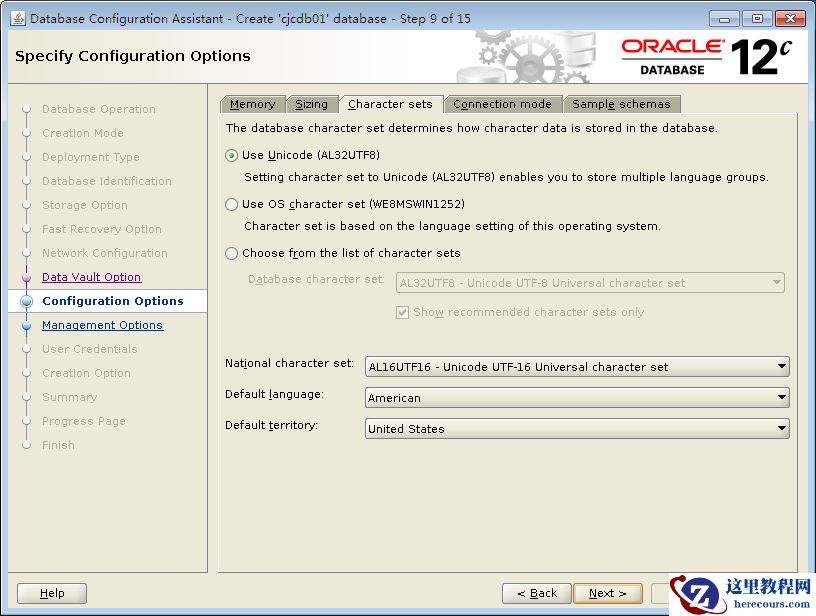The width and height of the screenshot is (816, 616).
Task: Close the Database Configuration Assistant window
Action: tap(790, 19)
